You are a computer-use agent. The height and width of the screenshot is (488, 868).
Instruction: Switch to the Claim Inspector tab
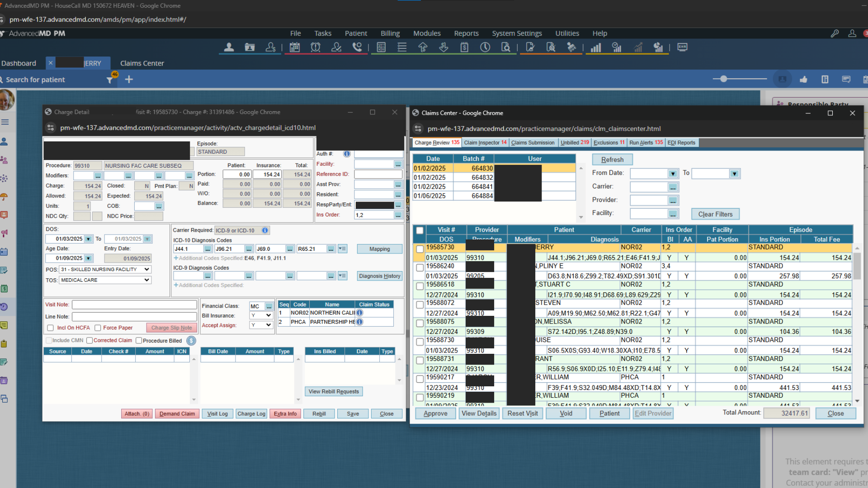click(x=485, y=143)
